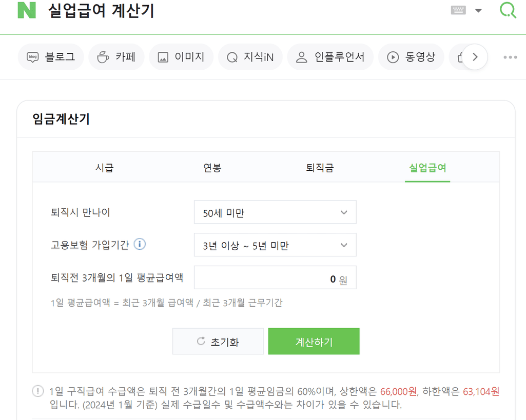This screenshot has height=420, width=526.
Task: Switch to the 연봉 calculator tab
Action: click(212, 168)
